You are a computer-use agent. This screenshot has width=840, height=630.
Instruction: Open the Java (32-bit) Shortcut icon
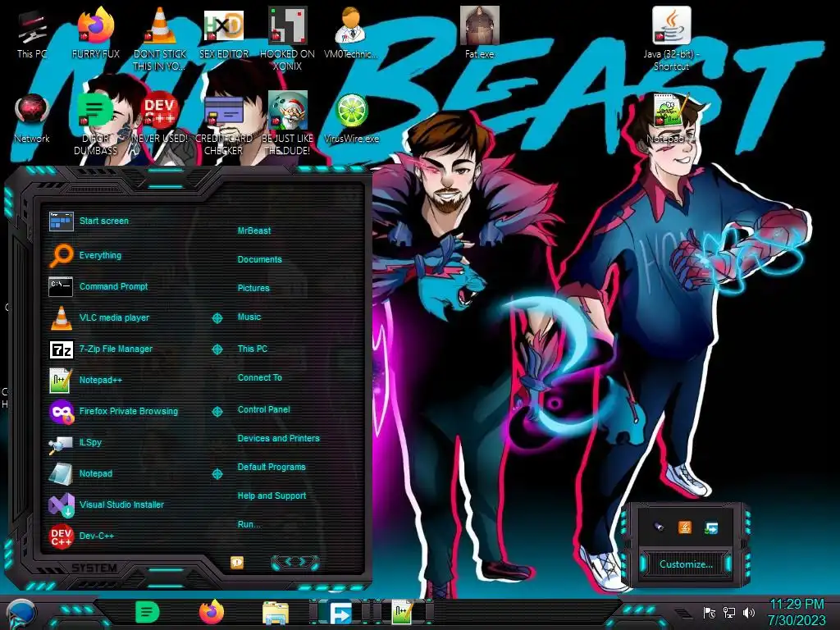point(671,39)
